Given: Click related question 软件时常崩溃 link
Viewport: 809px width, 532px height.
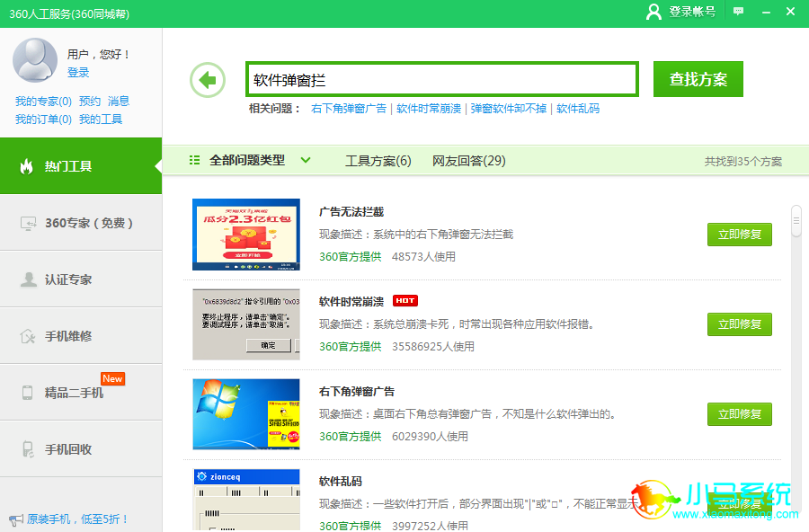Looking at the screenshot, I should pyautogui.click(x=429, y=109).
